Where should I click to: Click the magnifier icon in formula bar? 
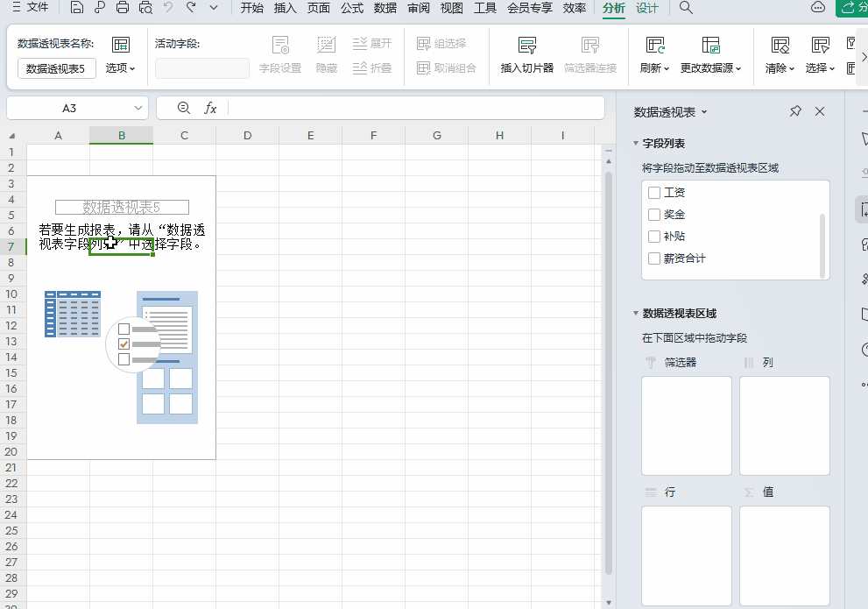[x=182, y=108]
